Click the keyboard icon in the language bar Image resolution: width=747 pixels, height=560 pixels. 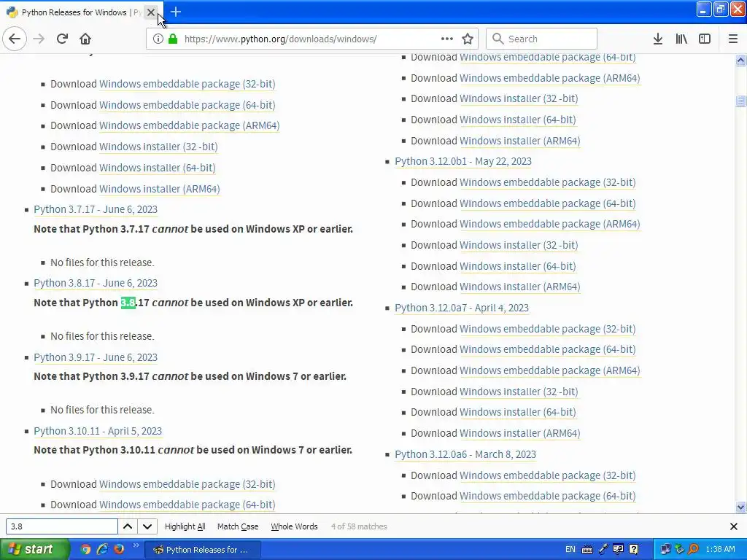tap(587, 550)
